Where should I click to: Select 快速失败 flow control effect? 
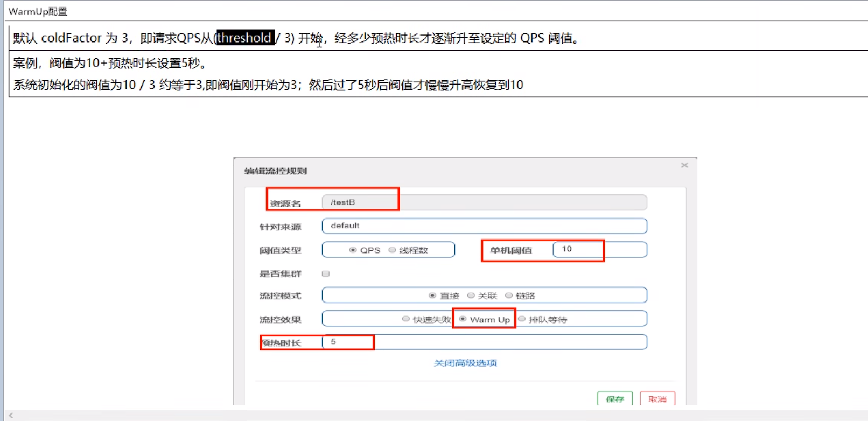tap(406, 319)
